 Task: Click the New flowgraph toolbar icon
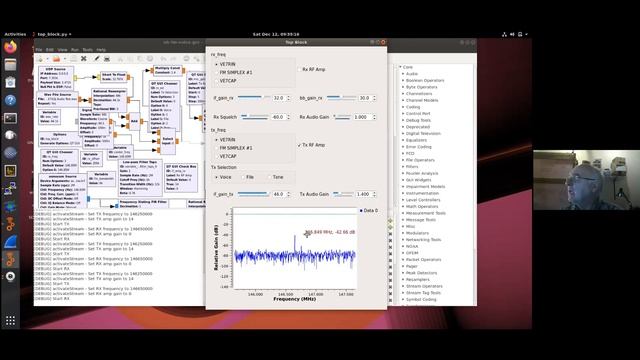click(x=40, y=59)
